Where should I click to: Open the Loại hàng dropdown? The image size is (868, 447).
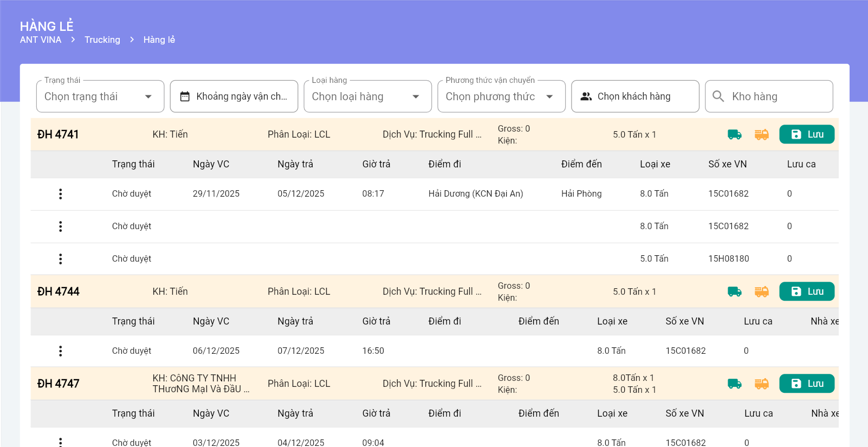[367, 96]
